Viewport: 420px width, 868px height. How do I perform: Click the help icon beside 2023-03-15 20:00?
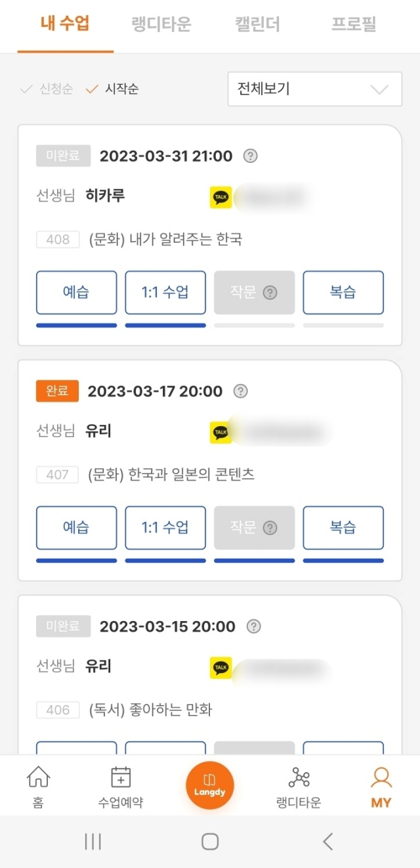[x=253, y=626]
